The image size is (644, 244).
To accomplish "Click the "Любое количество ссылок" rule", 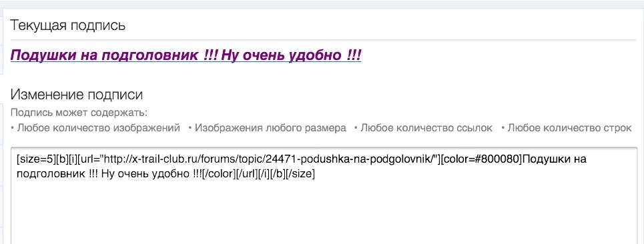I will tap(426, 128).
